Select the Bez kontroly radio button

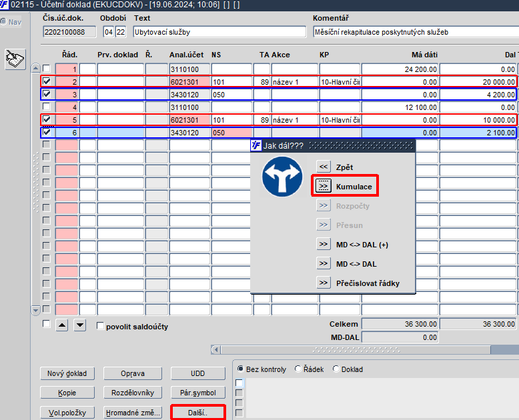point(241,369)
